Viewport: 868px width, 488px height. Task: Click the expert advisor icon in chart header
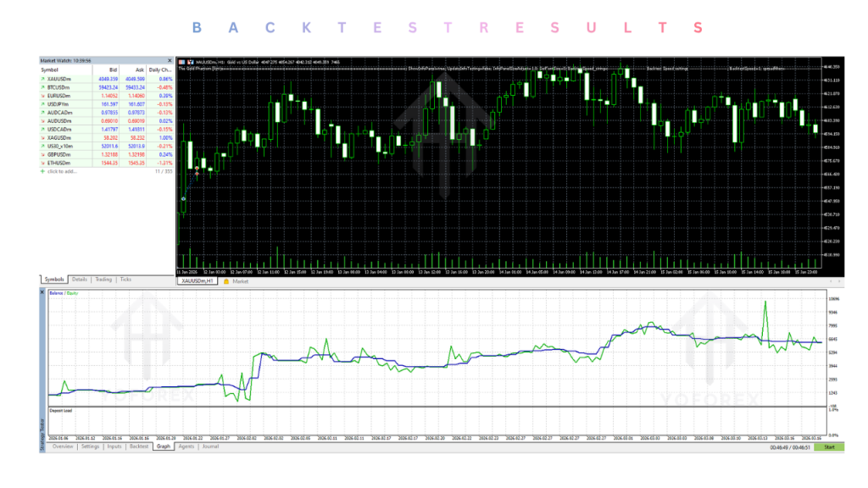[191, 62]
